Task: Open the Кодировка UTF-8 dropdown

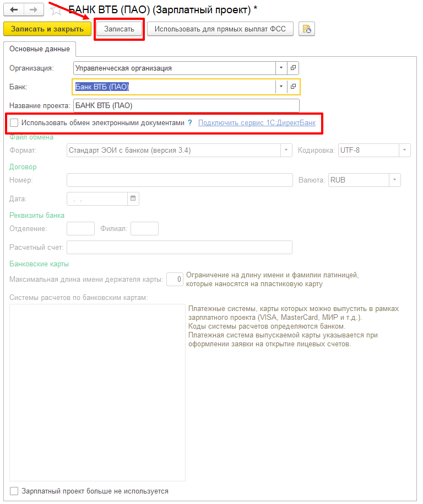Action: click(404, 150)
